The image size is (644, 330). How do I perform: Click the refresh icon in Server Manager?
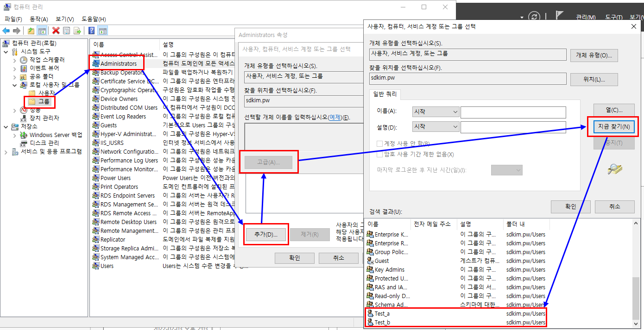[534, 17]
